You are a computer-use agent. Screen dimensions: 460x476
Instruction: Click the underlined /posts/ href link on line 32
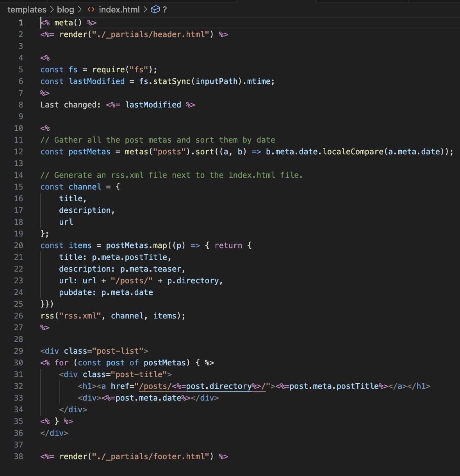tap(202, 386)
